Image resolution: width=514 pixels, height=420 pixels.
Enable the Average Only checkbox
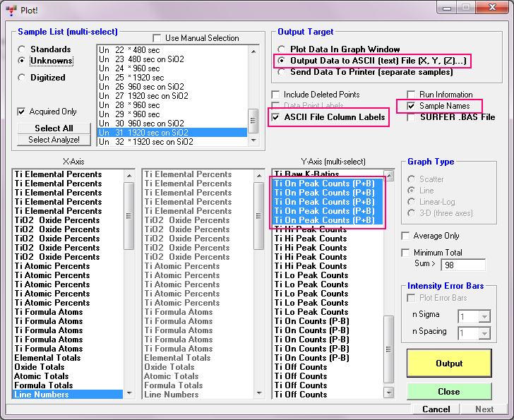[405, 236]
